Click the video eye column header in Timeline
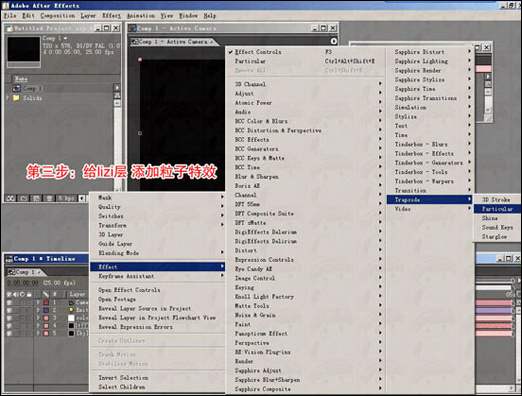 [x=9, y=294]
